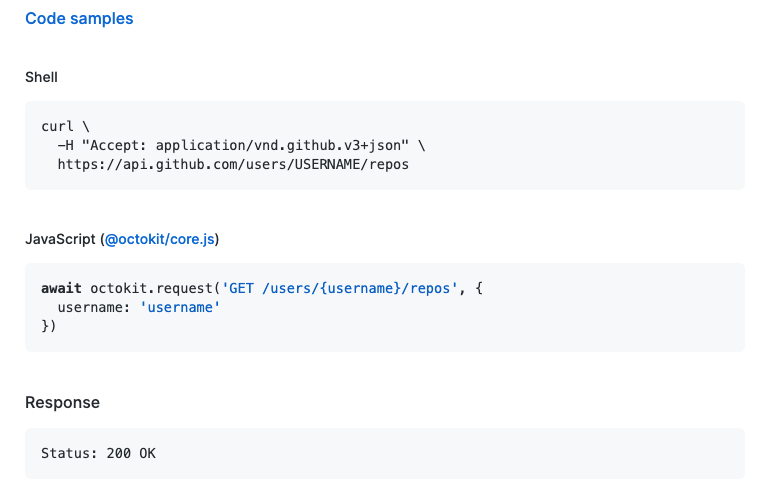The image size is (766, 489).
Task: Click empty area of Shell code block
Action: [x=586, y=146]
